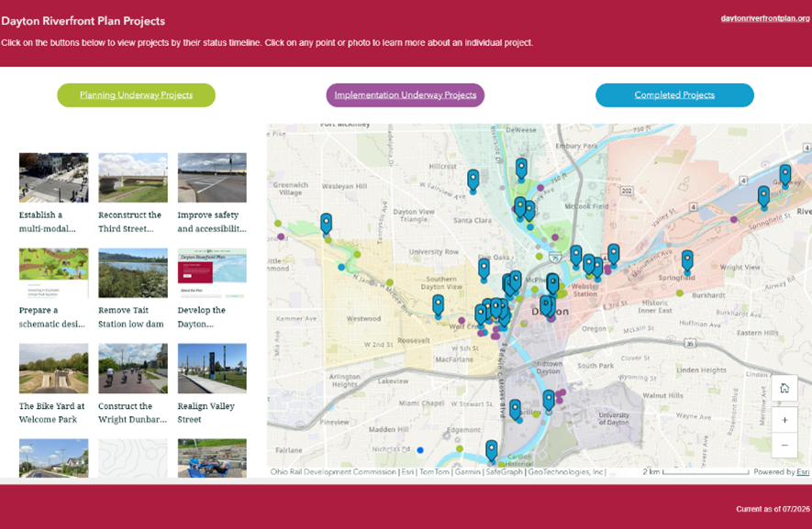Open Planning Underway Projects view
Image resolution: width=812 pixels, height=529 pixels.
coord(136,95)
